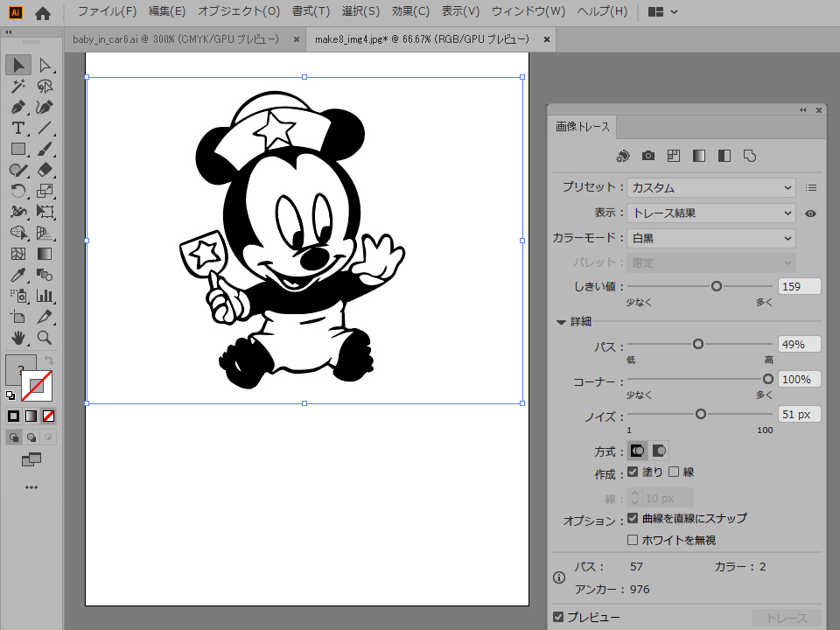The image size is (840, 630).
Task: Select the Warp tool
Action: click(18, 212)
